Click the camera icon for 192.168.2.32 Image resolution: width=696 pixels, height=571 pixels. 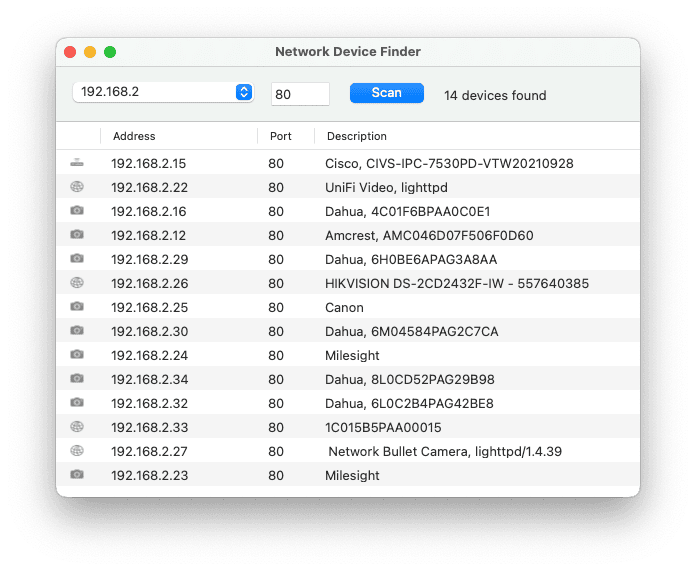(x=77, y=402)
